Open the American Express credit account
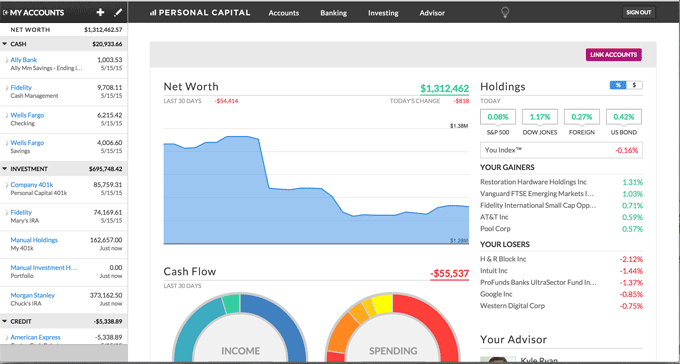This screenshot has height=364, width=680. 36,337
